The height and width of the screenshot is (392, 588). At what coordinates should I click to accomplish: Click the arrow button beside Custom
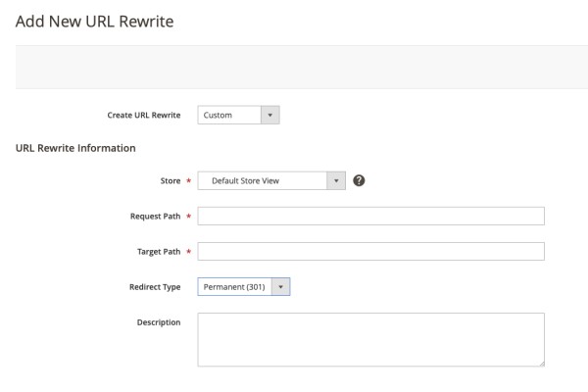(270, 116)
